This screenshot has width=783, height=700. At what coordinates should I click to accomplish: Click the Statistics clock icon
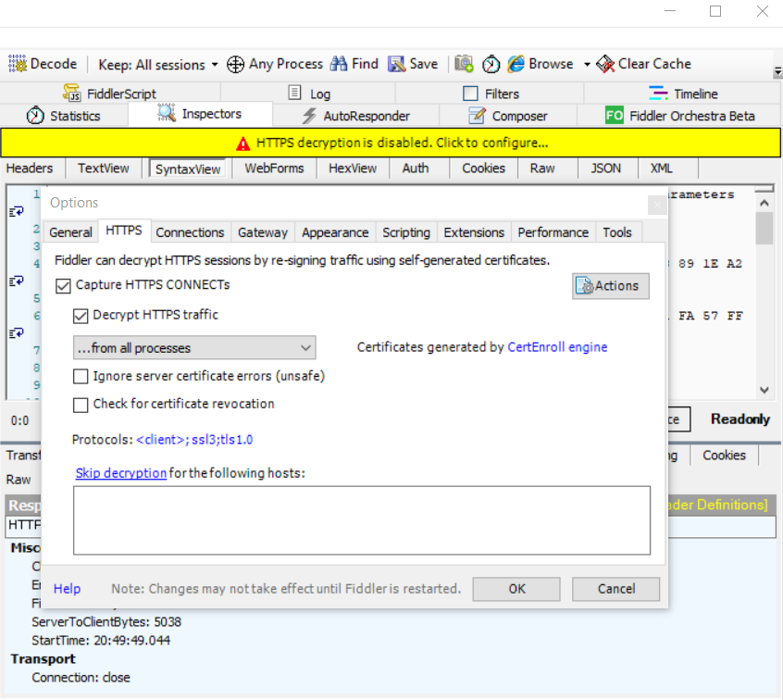(x=35, y=116)
